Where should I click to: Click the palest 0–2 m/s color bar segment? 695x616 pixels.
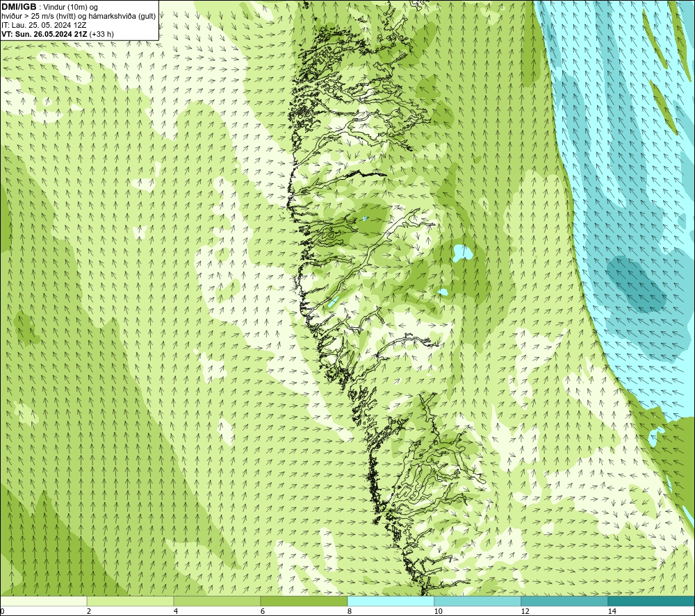(x=43, y=601)
